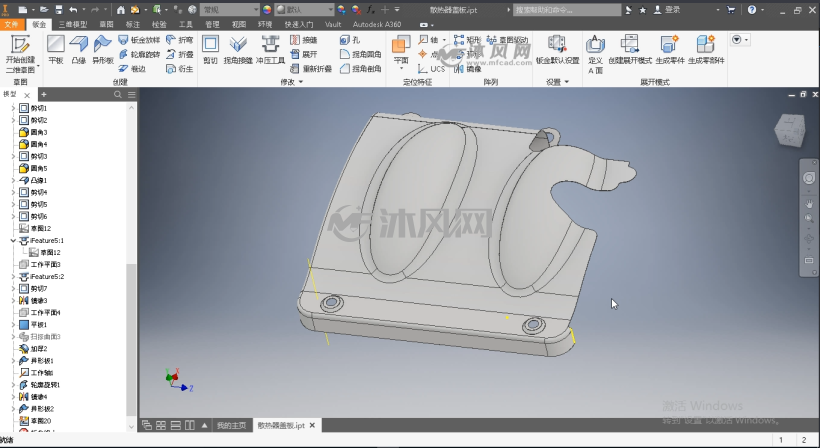Open 钣金默认设置 sheet metal defaults

557,50
